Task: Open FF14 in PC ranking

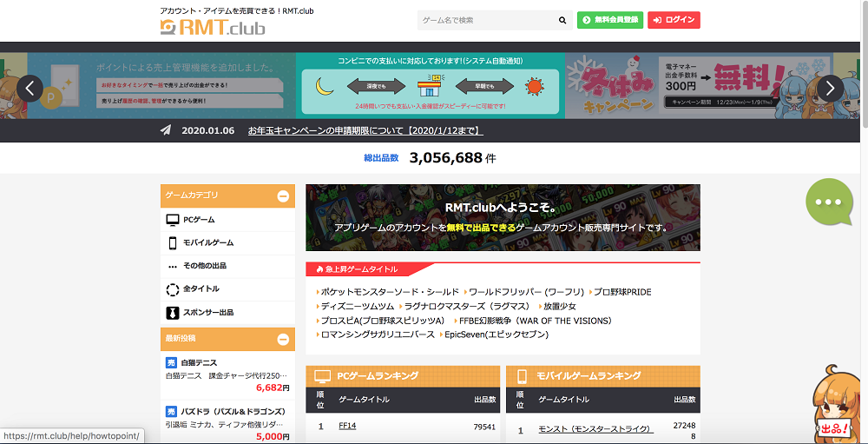Action: coord(347,427)
